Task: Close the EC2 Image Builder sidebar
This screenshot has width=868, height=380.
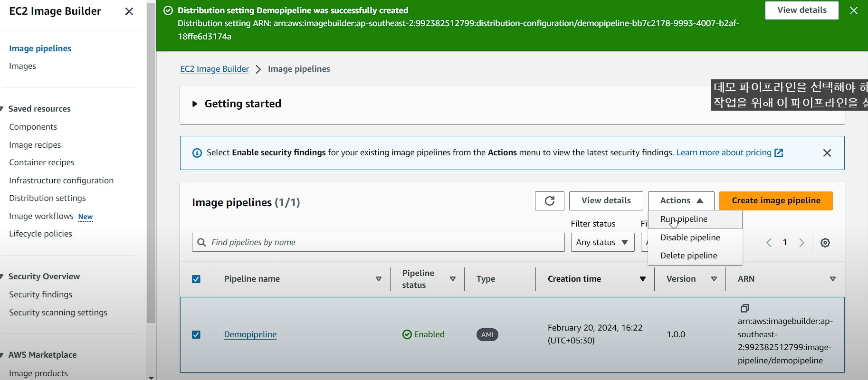Action: (129, 11)
